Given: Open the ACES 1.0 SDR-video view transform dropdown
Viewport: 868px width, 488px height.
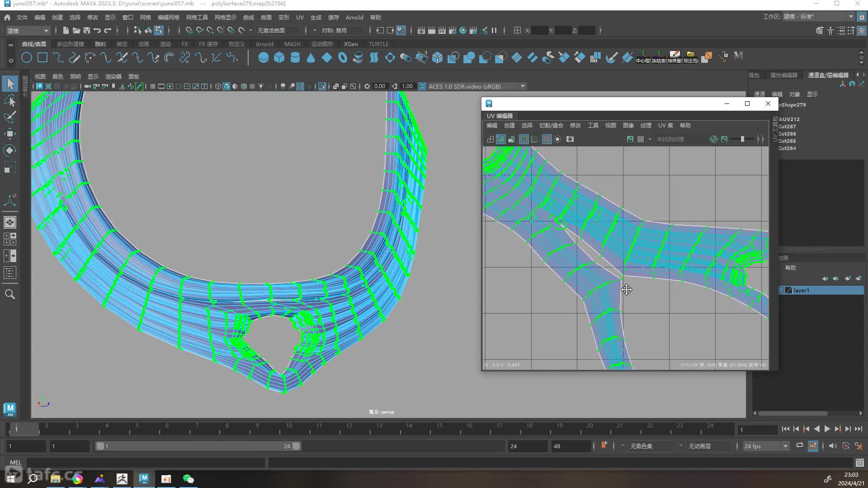Looking at the screenshot, I should point(477,86).
